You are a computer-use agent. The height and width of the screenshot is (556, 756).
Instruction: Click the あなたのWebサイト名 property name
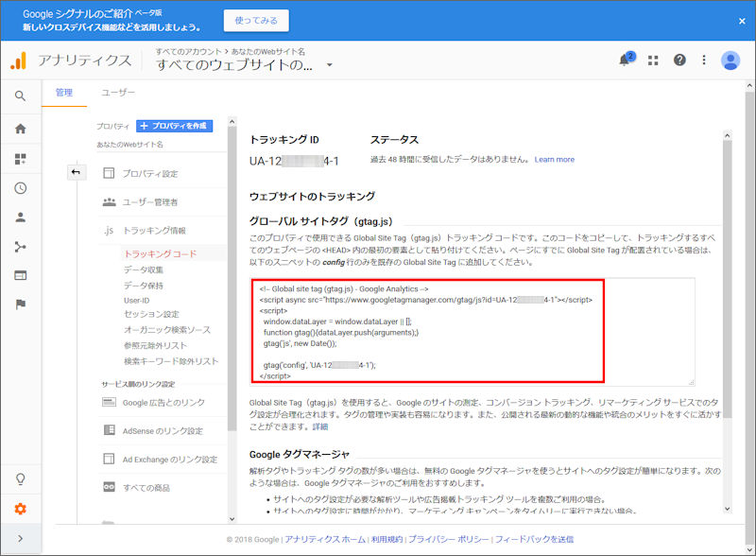(129, 145)
